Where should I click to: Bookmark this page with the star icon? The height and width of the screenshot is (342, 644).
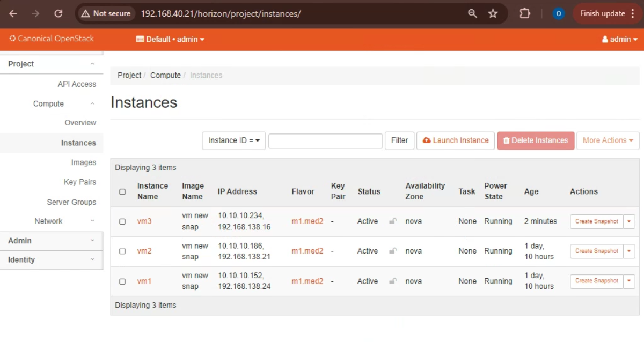tap(493, 13)
